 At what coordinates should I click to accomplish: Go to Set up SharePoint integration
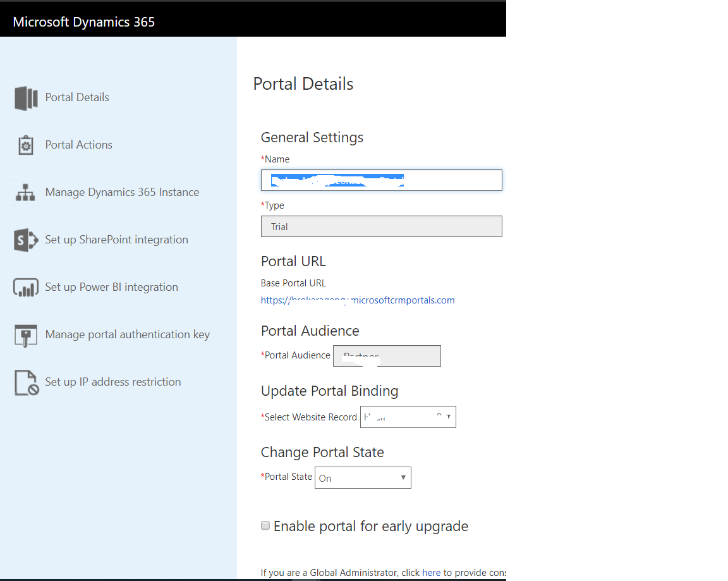click(x=116, y=240)
